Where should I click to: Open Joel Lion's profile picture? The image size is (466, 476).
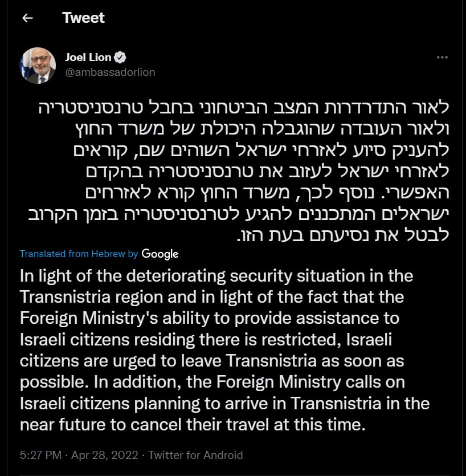(x=38, y=65)
